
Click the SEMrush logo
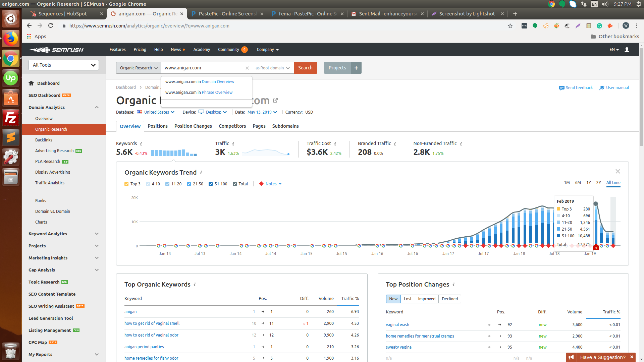click(x=56, y=50)
